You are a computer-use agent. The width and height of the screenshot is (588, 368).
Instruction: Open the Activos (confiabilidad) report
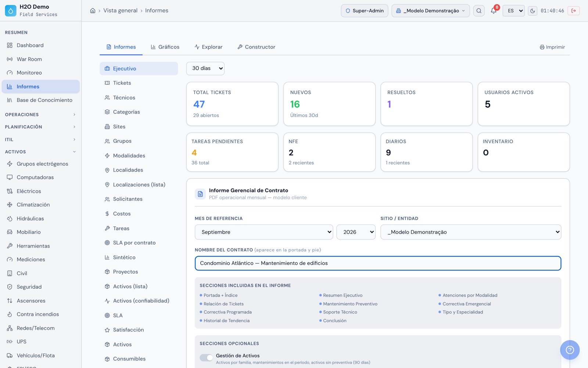click(139, 301)
